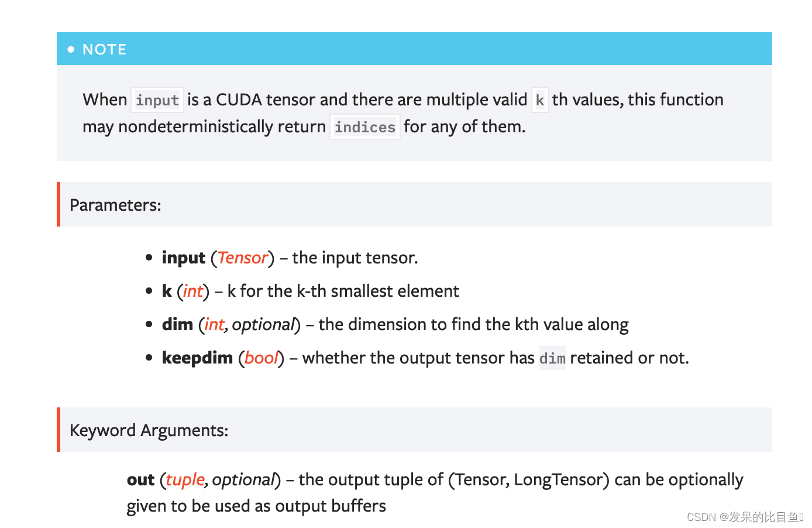The height and width of the screenshot is (528, 812).
Task: Click the inline code dim in keepdim description
Action: point(552,358)
